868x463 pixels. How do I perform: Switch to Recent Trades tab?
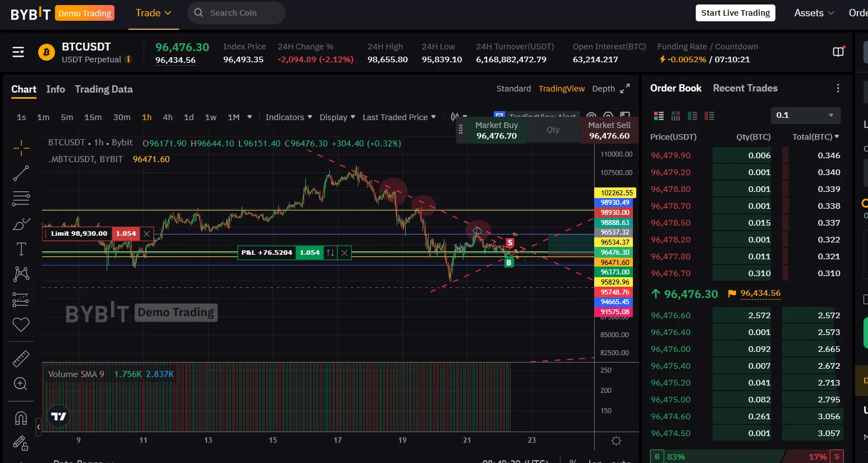745,88
